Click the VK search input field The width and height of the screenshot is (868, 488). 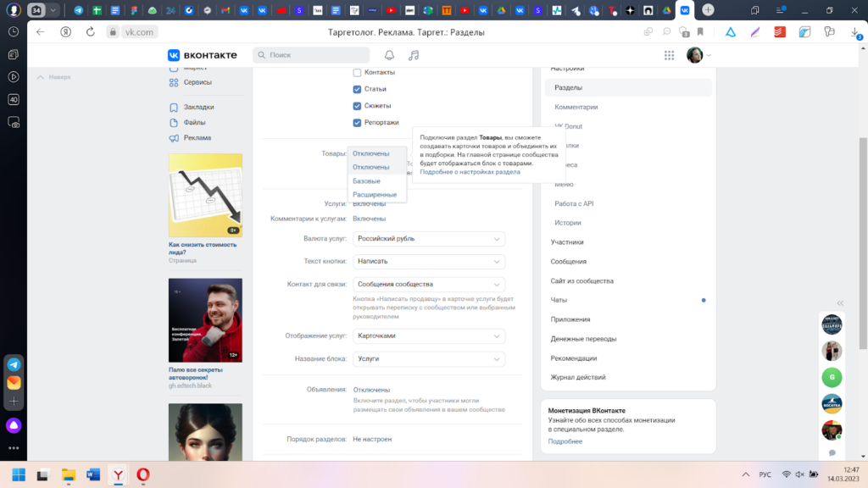314,55
